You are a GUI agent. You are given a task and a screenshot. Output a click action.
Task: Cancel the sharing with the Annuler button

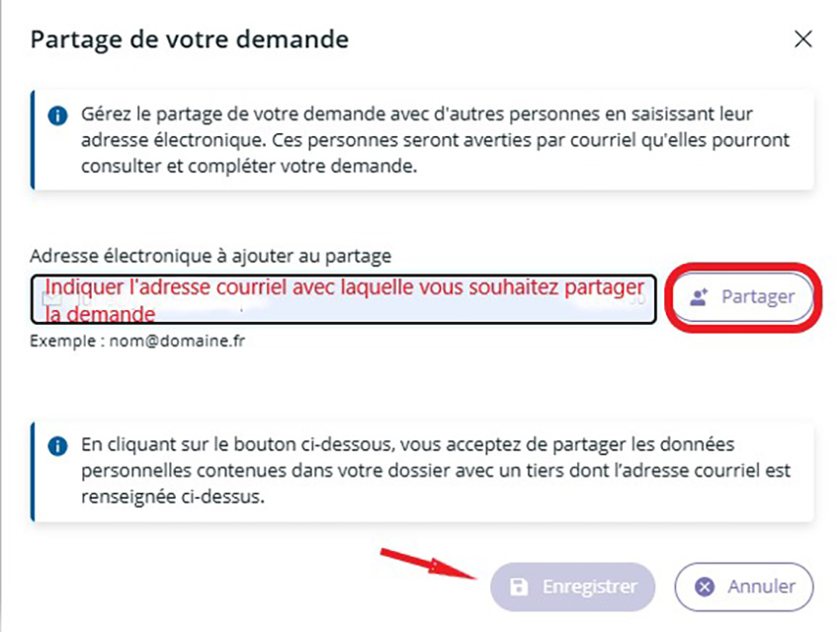click(x=744, y=587)
